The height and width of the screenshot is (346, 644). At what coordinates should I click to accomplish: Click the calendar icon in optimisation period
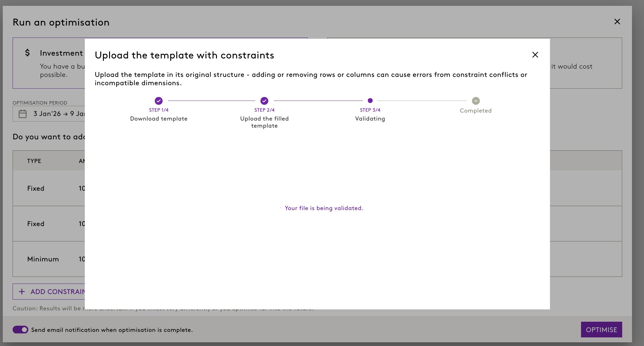23,114
